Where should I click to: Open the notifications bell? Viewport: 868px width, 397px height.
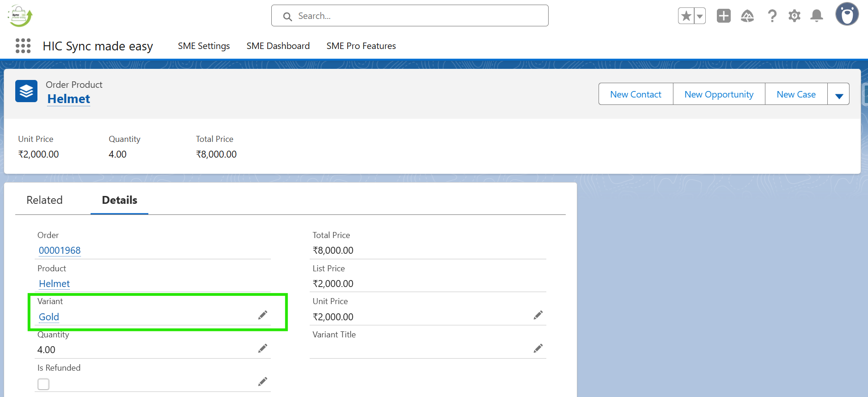pyautogui.click(x=817, y=16)
